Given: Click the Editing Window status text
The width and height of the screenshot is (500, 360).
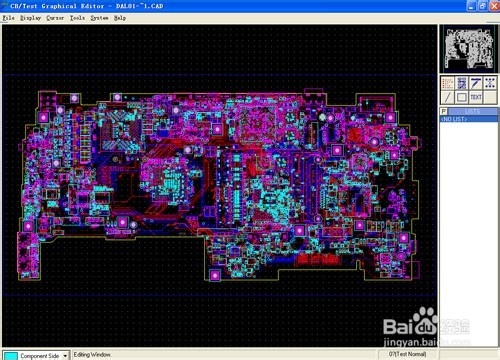Looking at the screenshot, I should pos(92,355).
